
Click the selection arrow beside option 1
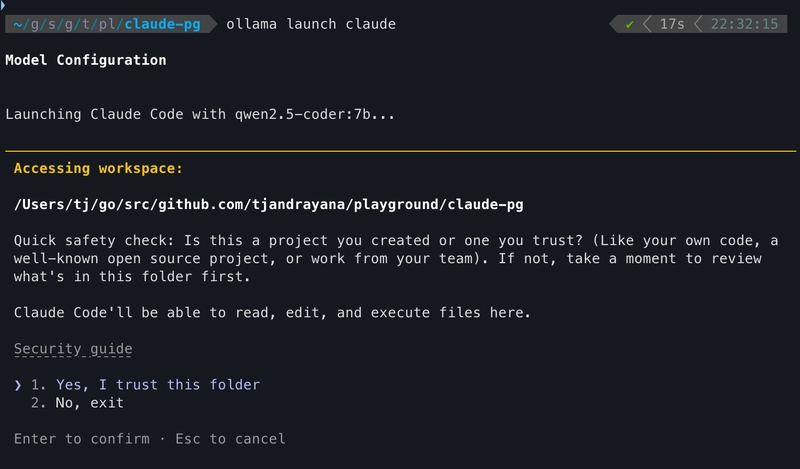(18, 385)
